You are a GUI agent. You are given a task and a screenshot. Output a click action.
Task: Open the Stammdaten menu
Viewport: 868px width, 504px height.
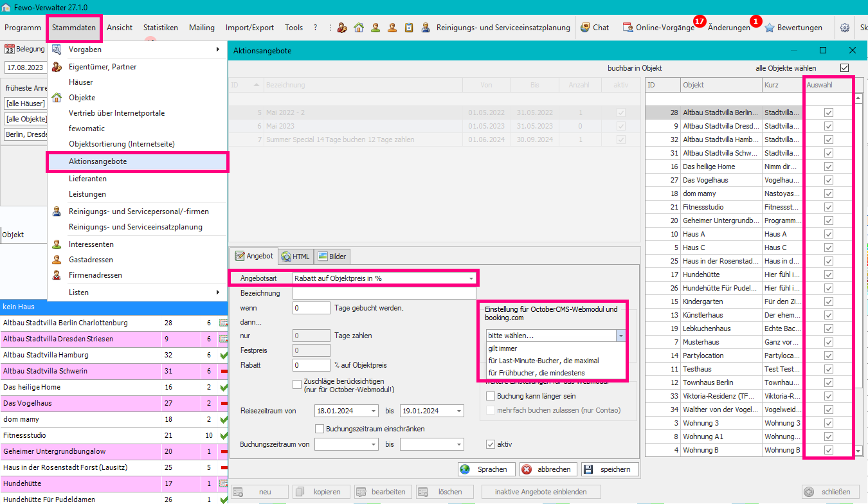[x=74, y=28]
